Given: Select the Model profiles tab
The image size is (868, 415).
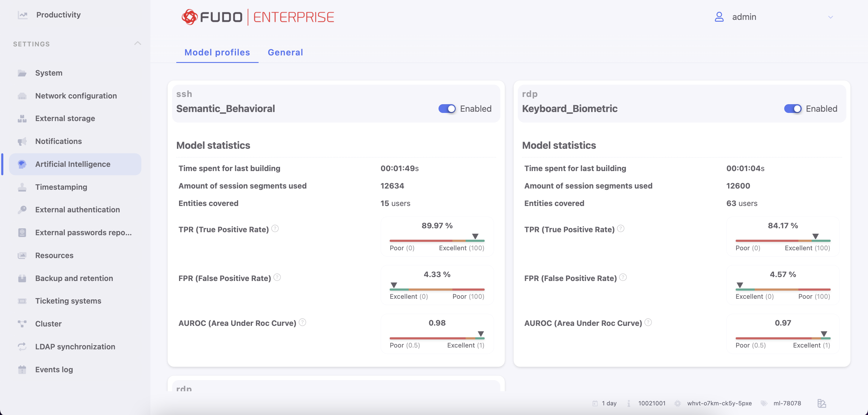Looking at the screenshot, I should tap(217, 52).
